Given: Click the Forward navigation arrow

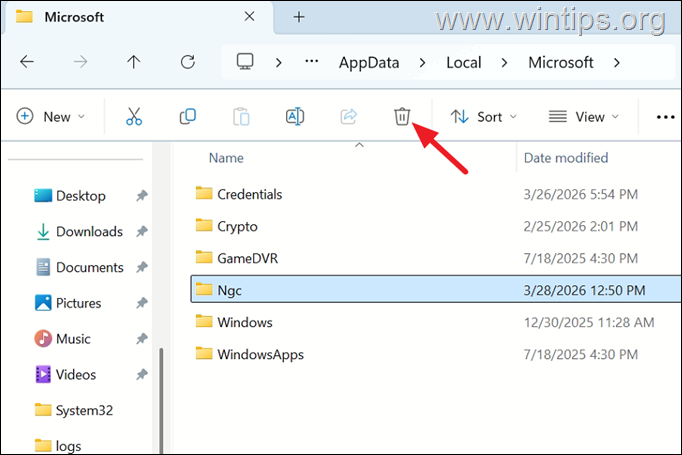Looking at the screenshot, I should tap(80, 62).
